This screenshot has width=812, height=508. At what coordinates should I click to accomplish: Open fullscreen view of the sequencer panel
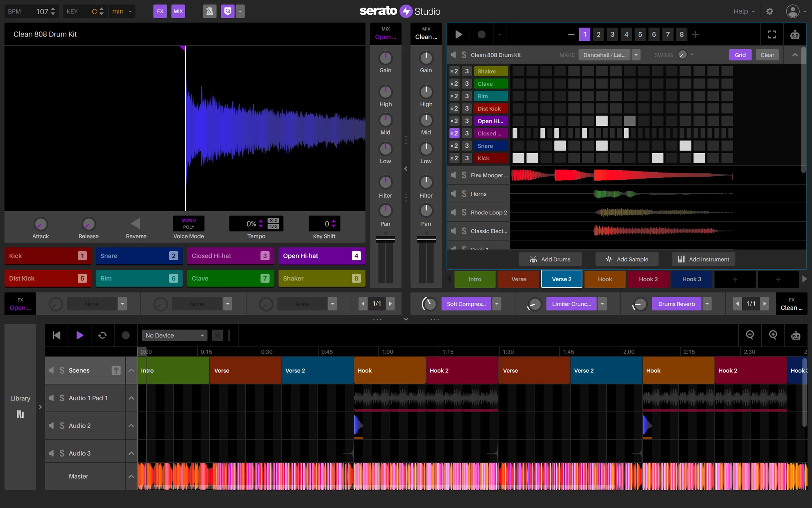coord(771,34)
